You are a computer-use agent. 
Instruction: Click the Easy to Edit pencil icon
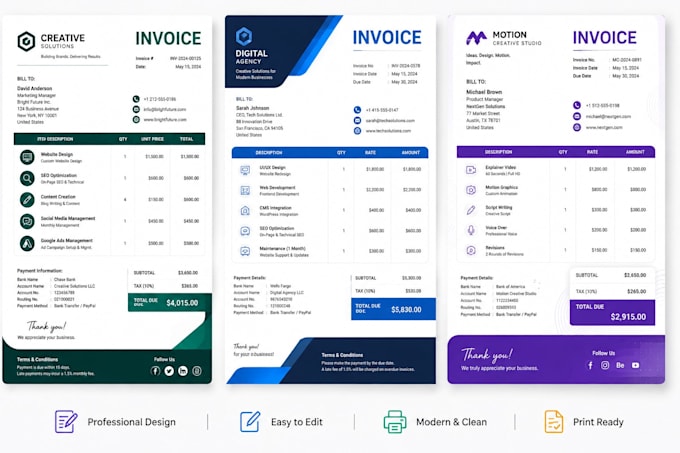pos(250,422)
